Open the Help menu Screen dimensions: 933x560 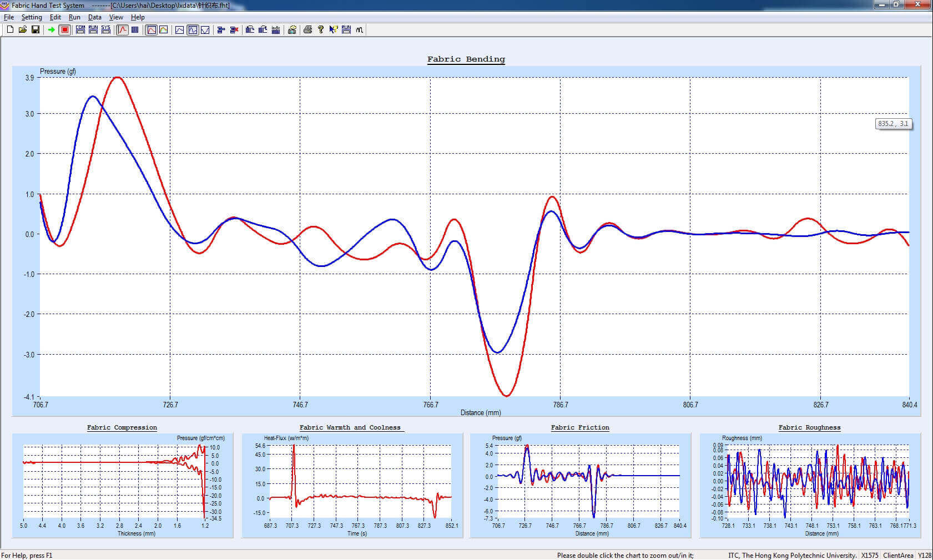click(138, 17)
